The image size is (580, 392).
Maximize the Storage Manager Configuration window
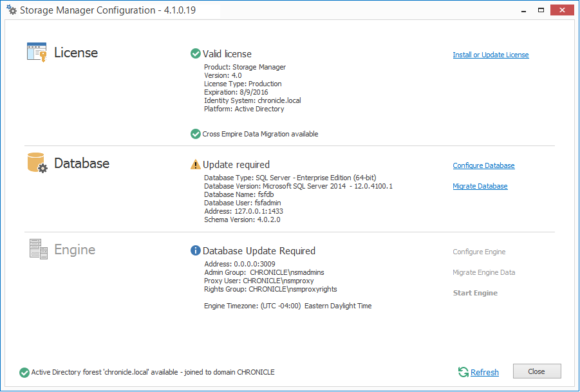tap(541, 10)
